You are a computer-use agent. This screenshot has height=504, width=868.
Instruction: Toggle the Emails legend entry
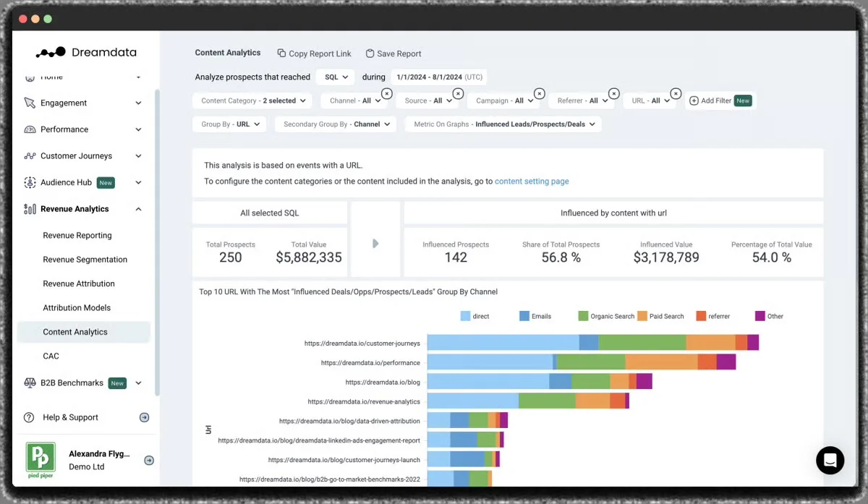click(535, 316)
